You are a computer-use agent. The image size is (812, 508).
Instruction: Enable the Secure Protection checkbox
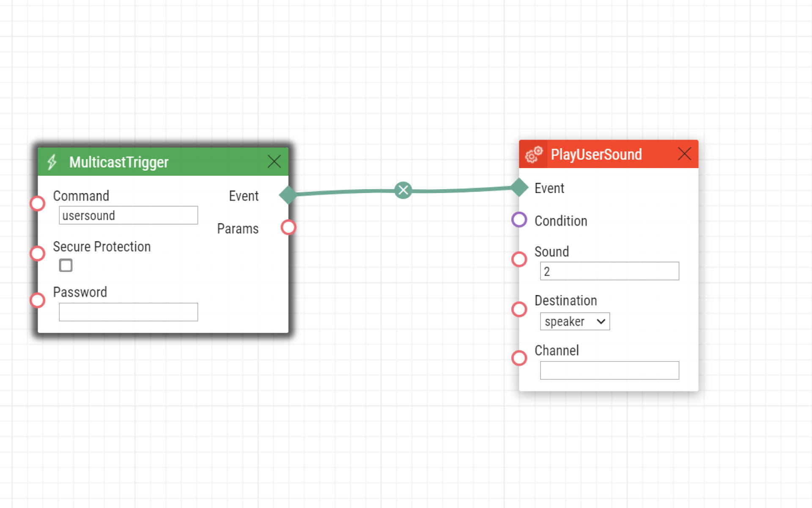click(66, 265)
